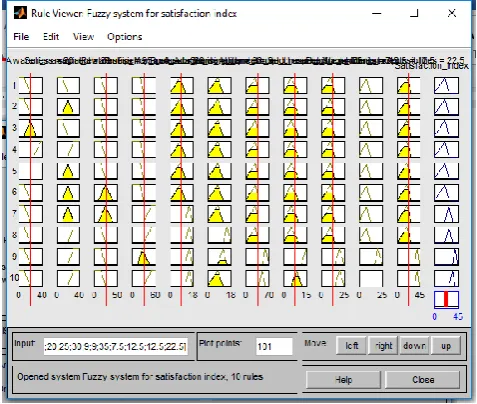Image resolution: width=477 pixels, height=404 pixels.
Task: Click the Satisfaction_index output title label
Action: (x=432, y=66)
